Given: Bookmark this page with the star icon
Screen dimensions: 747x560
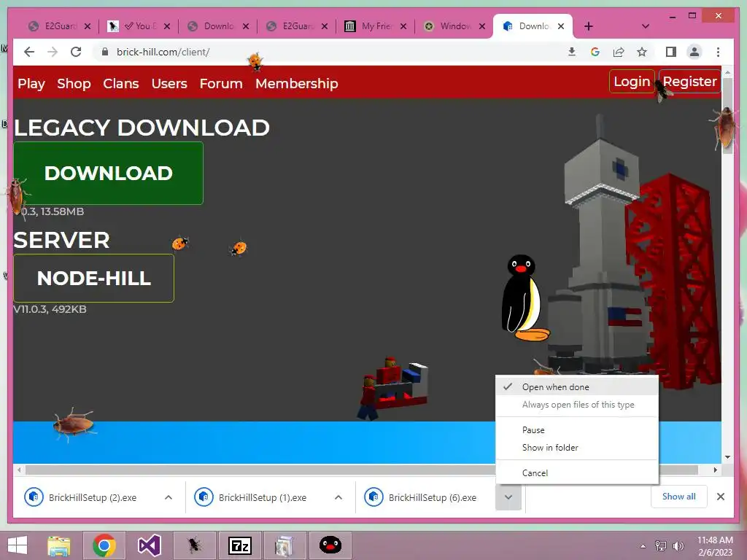Looking at the screenshot, I should pyautogui.click(x=642, y=52).
